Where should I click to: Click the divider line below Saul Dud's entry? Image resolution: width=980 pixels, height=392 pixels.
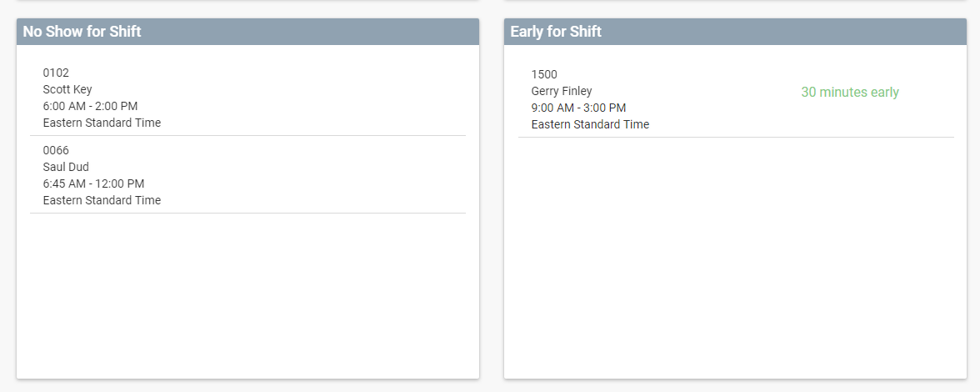247,213
